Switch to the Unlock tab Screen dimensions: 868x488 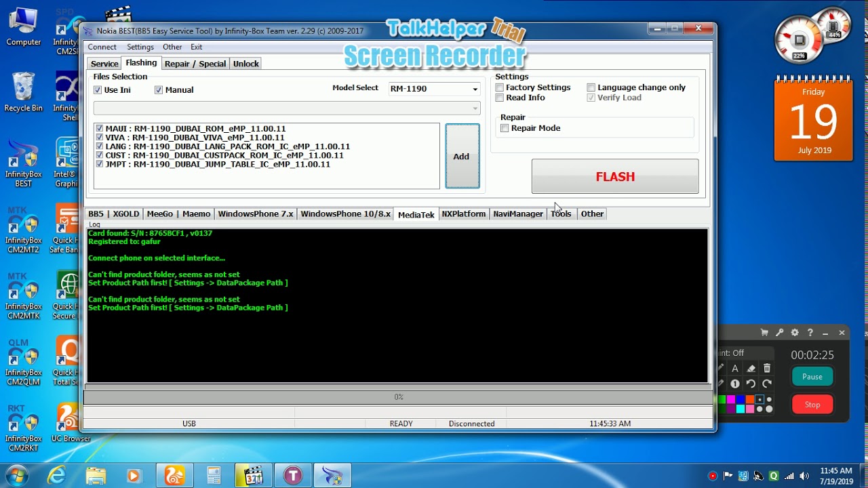pyautogui.click(x=246, y=64)
